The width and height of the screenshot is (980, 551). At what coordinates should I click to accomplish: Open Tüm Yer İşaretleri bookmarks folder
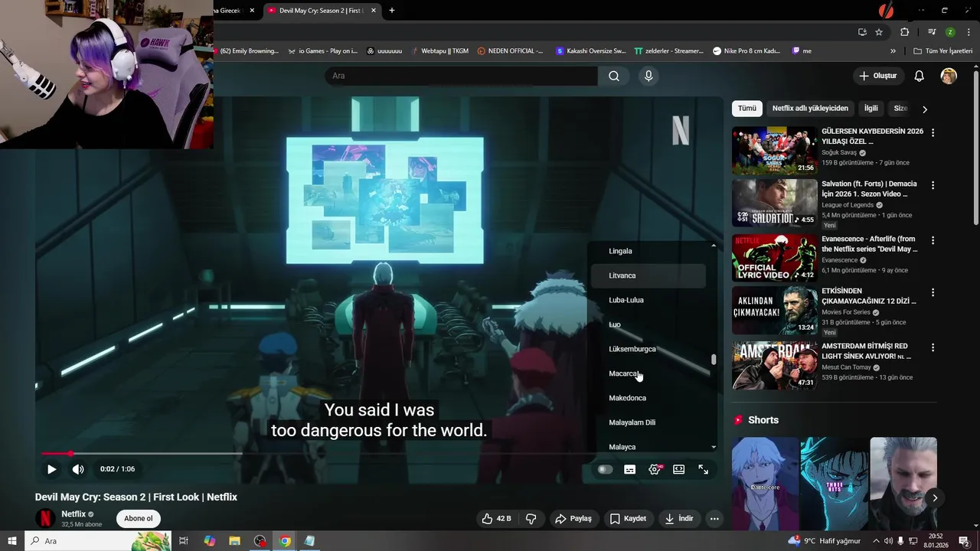[943, 51]
